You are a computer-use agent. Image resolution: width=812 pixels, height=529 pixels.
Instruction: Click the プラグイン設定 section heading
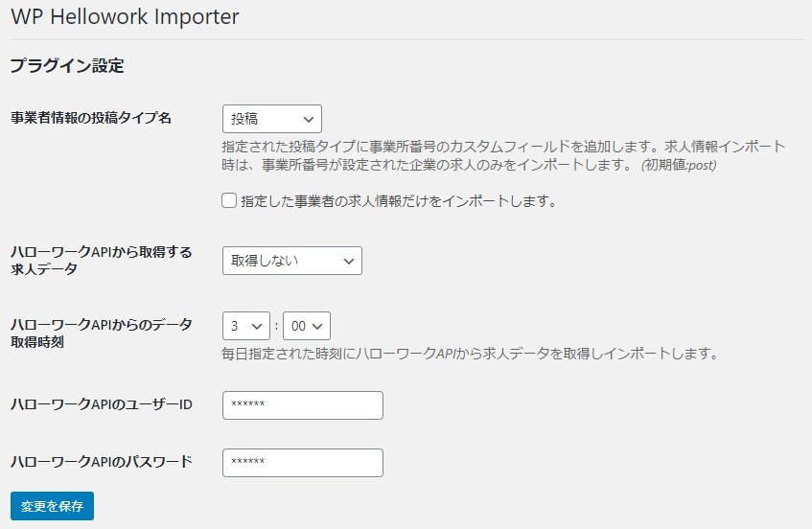pyautogui.click(x=67, y=66)
